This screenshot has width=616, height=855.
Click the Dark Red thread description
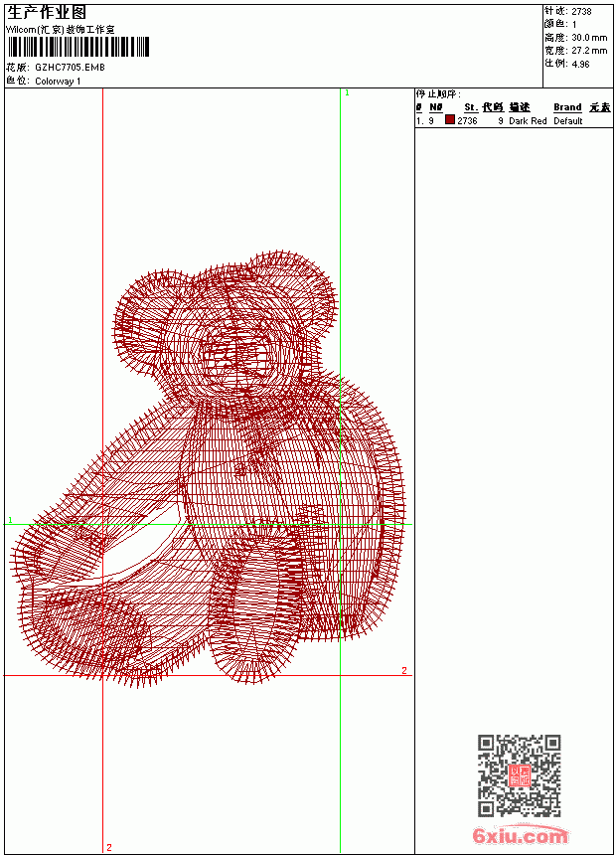click(x=528, y=121)
